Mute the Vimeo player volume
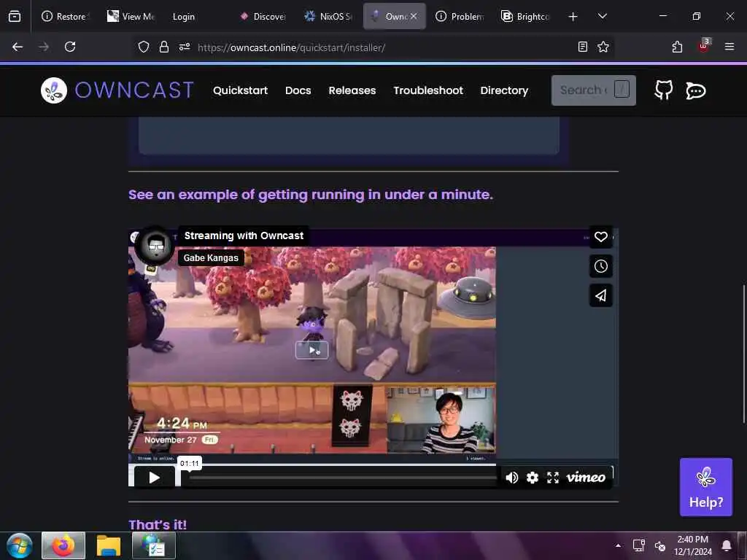 coord(511,478)
